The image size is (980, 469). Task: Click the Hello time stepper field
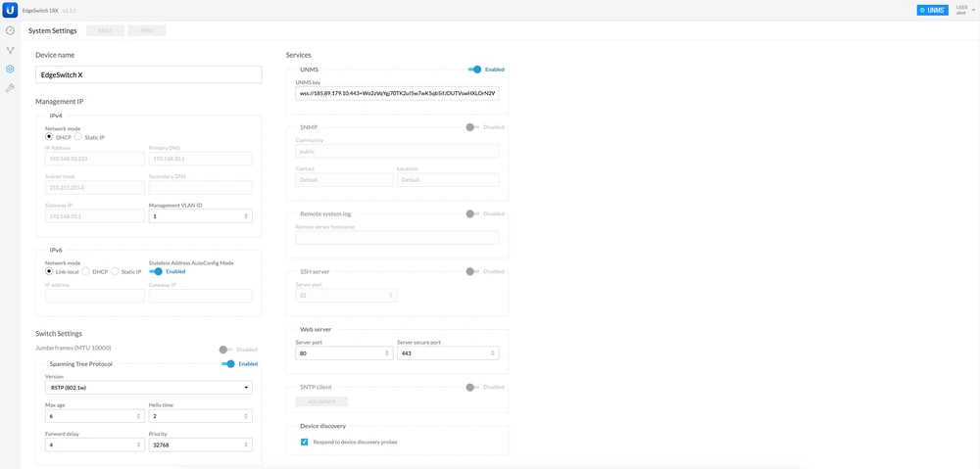201,416
